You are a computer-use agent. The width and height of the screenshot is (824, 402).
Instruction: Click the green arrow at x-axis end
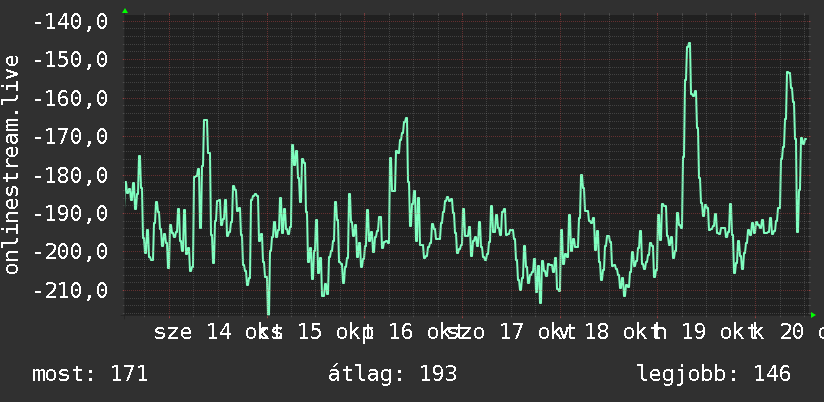(813, 315)
